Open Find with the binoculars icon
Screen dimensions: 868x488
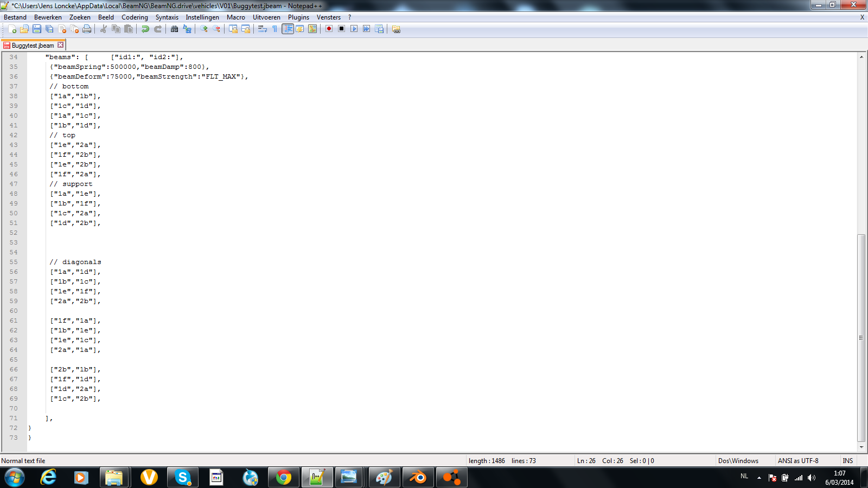pyautogui.click(x=174, y=29)
